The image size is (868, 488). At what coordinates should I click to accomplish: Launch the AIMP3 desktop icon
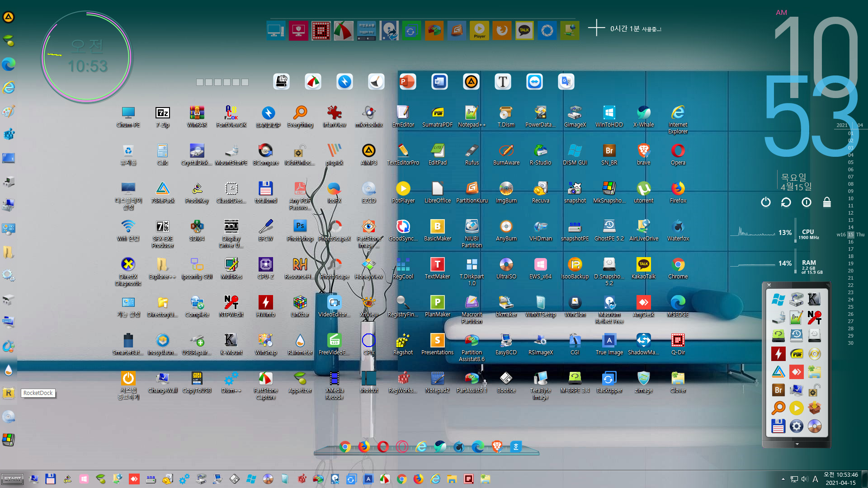click(x=368, y=154)
